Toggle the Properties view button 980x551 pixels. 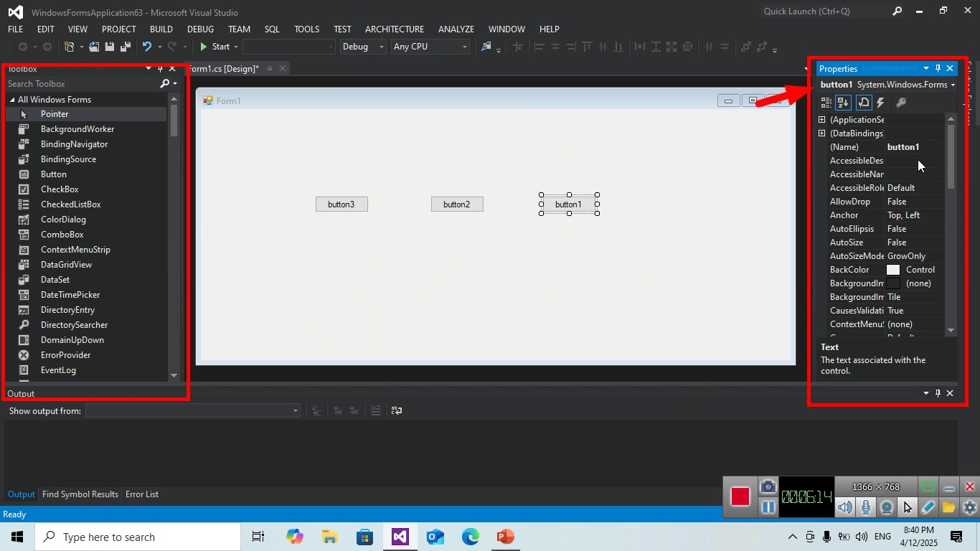tap(864, 103)
